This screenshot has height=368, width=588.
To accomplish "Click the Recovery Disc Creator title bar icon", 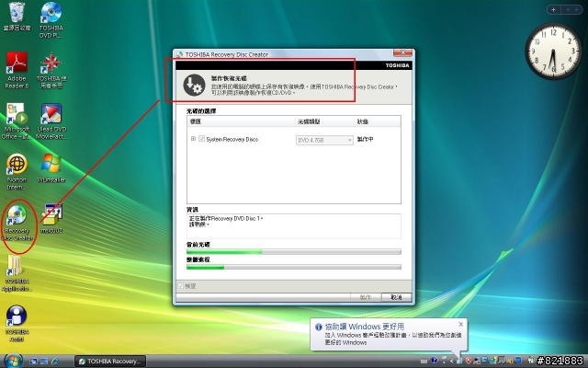I will (x=180, y=54).
